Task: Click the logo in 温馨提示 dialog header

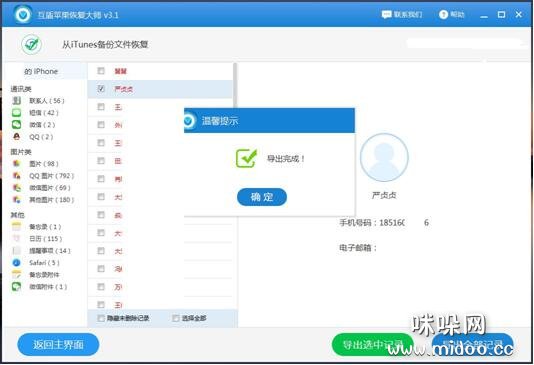Action: coord(189,121)
